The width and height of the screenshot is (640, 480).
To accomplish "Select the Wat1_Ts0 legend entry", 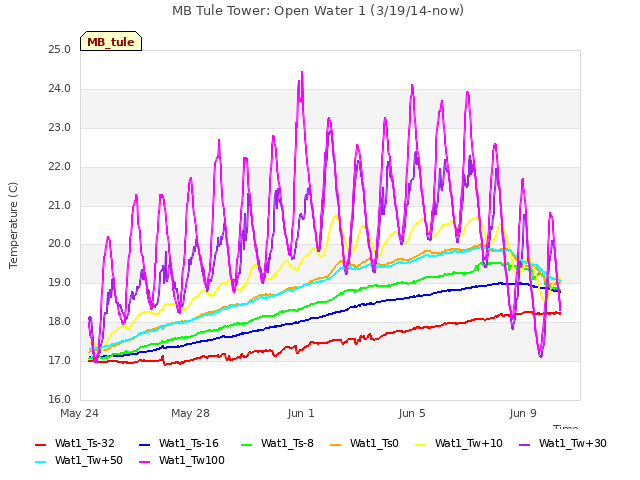I will point(364,443).
